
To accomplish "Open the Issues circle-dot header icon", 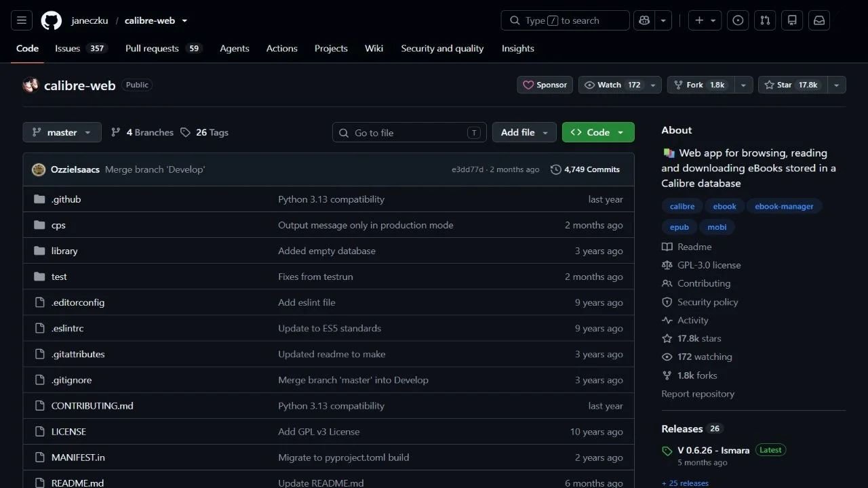I will (738, 20).
